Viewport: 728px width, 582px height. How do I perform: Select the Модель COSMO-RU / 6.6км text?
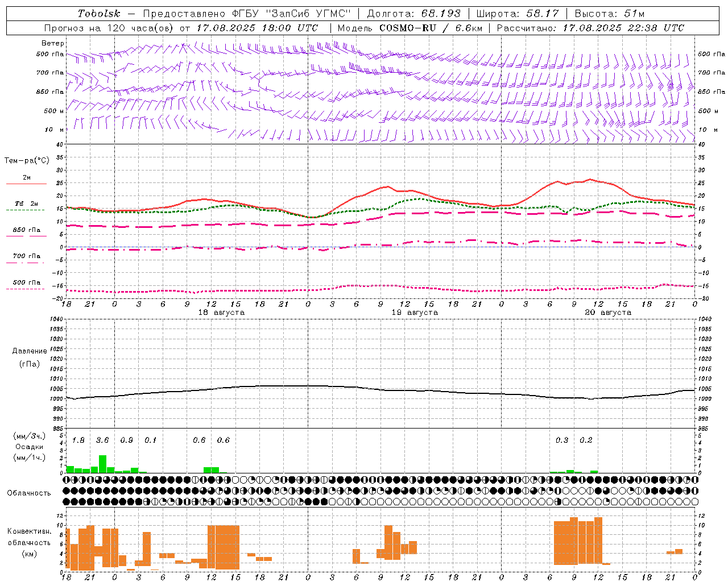(409, 27)
